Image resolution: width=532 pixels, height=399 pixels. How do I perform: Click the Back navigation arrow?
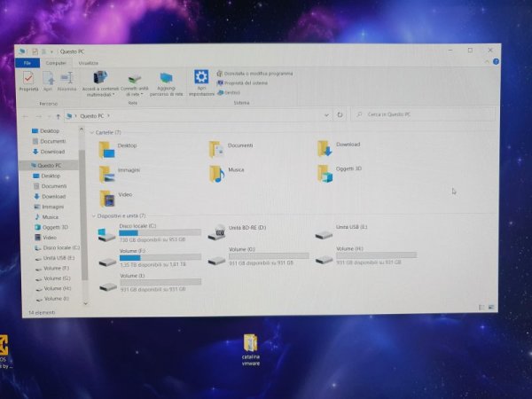point(26,116)
